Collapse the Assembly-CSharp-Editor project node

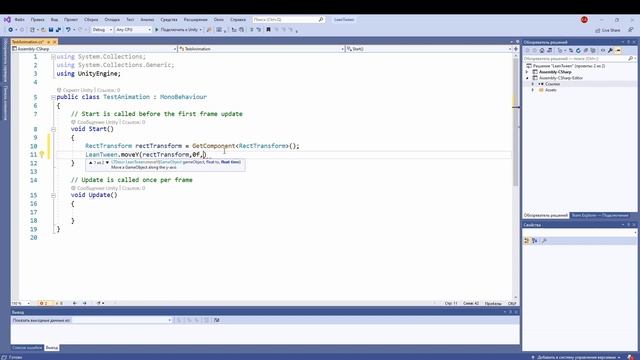pyautogui.click(x=527, y=78)
